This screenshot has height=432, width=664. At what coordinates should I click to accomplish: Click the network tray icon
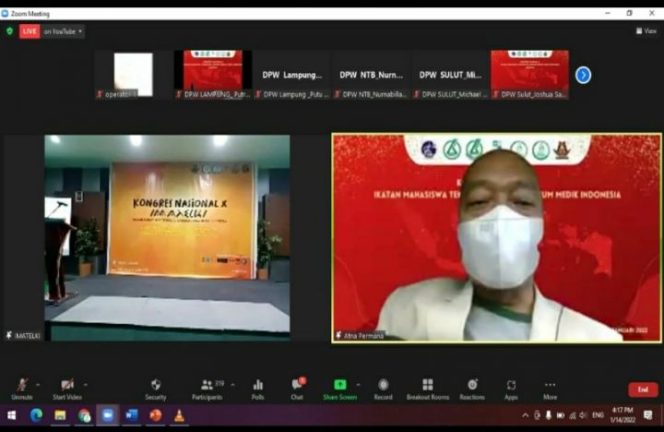pyautogui.click(x=573, y=415)
